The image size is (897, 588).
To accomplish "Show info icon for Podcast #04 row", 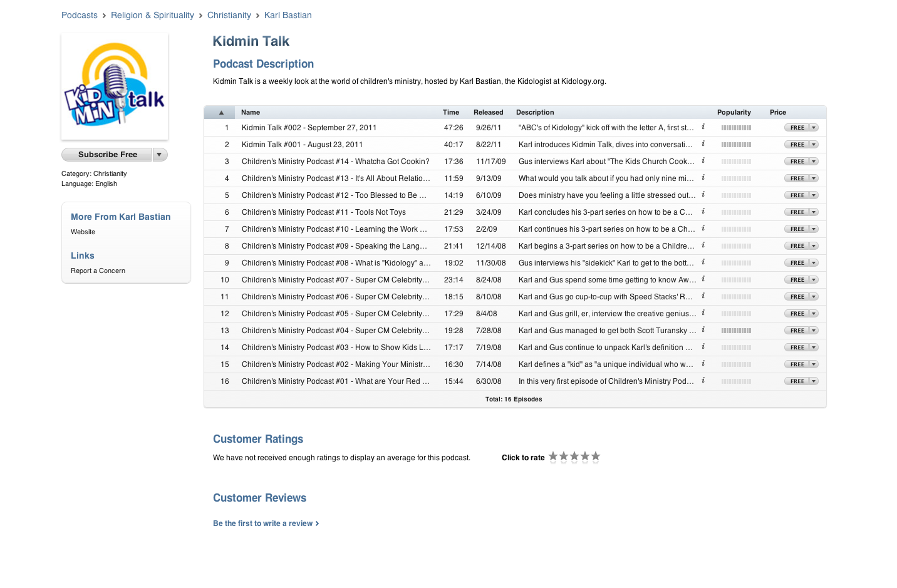I will (x=703, y=330).
